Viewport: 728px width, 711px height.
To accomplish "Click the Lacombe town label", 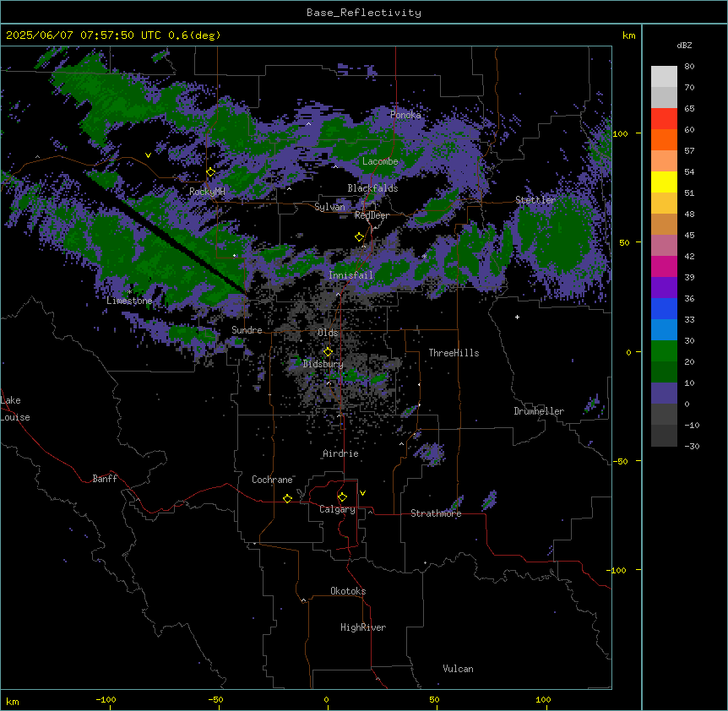I will point(380,161).
